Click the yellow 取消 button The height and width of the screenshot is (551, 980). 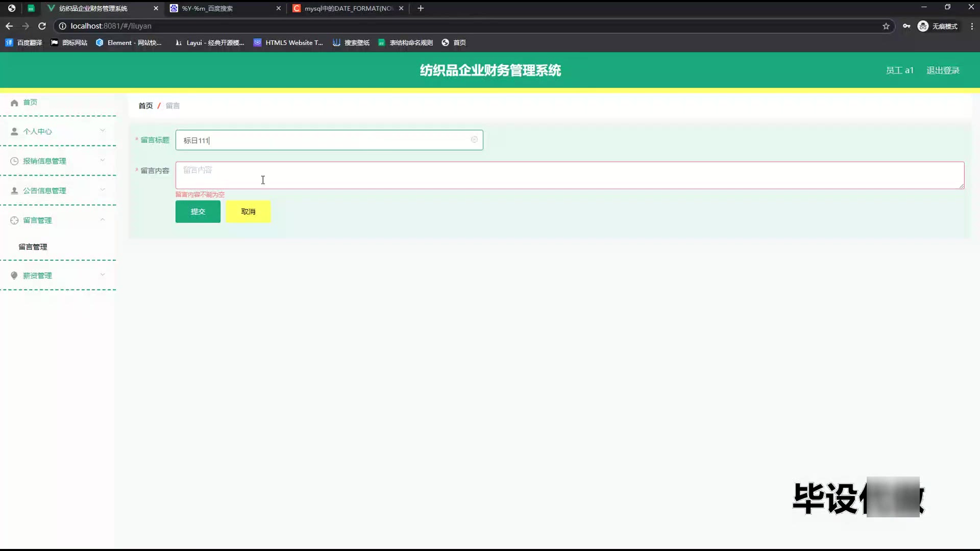click(248, 212)
